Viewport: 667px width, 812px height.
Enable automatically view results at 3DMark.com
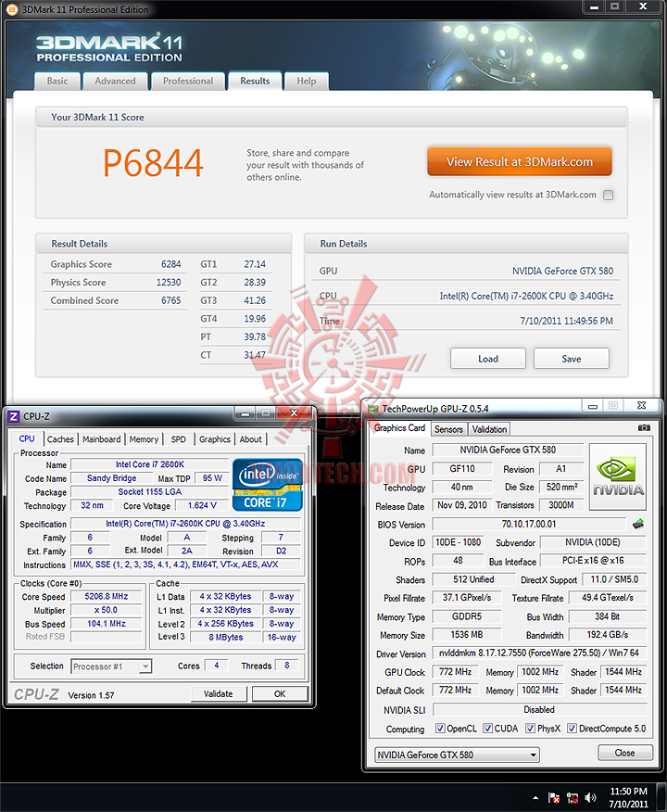click(x=609, y=196)
